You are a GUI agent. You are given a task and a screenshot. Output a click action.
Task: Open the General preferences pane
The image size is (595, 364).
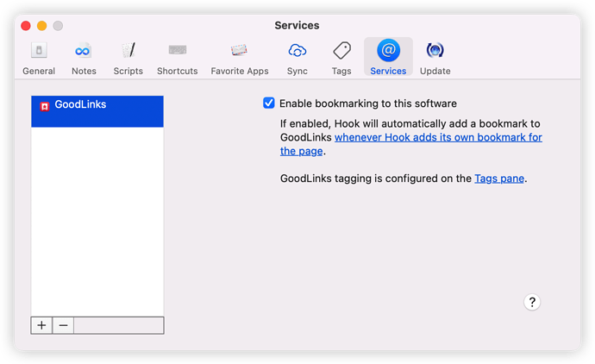click(x=39, y=58)
